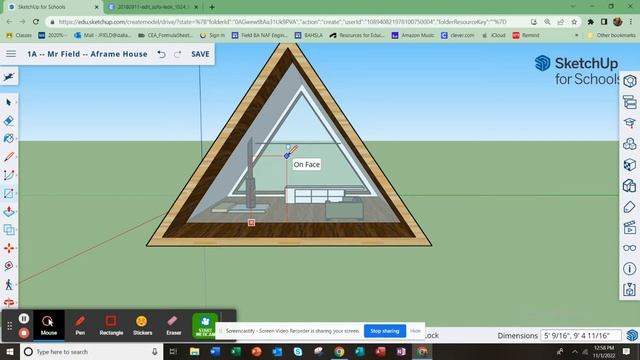Stop the Screencastify recording
640x360 pixels.
pyautogui.click(x=24, y=333)
